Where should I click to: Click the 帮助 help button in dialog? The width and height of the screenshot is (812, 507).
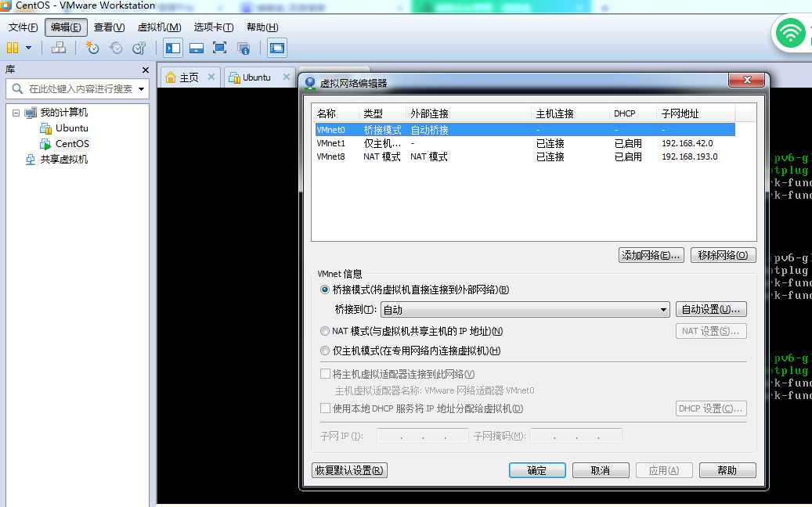coord(727,470)
